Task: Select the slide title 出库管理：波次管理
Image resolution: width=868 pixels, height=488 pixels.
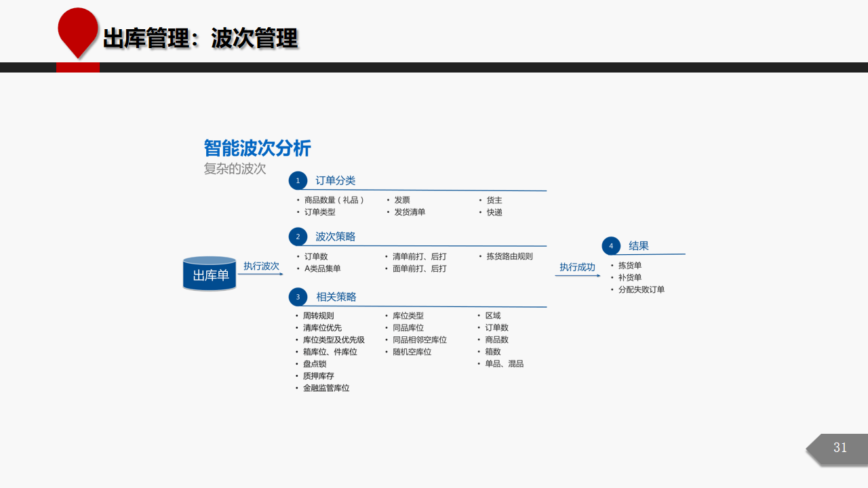Action: [200, 39]
